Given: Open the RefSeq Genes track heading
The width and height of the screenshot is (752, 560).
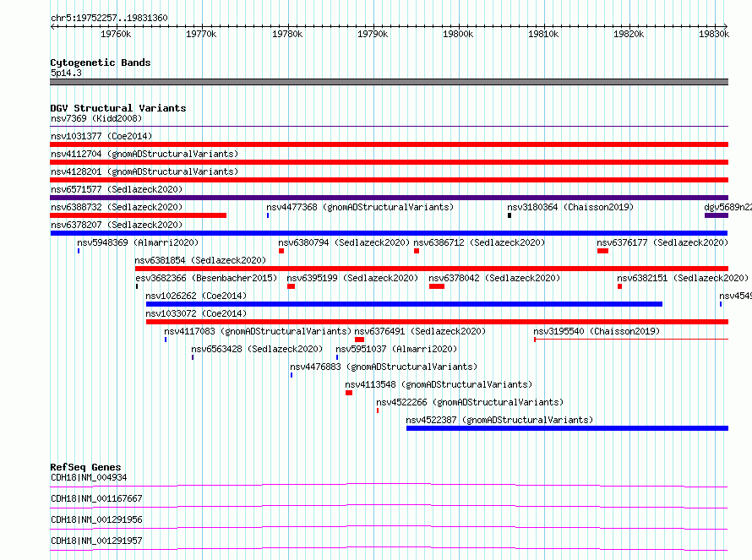Looking at the screenshot, I should (85, 467).
